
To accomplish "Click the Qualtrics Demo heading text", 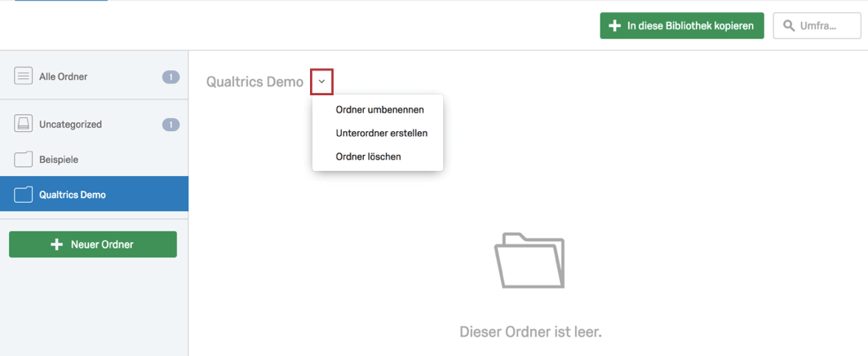I will [x=255, y=81].
